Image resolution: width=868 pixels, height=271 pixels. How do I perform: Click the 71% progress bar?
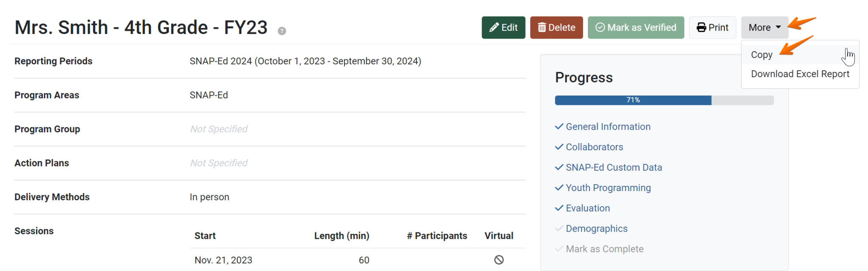click(x=664, y=100)
